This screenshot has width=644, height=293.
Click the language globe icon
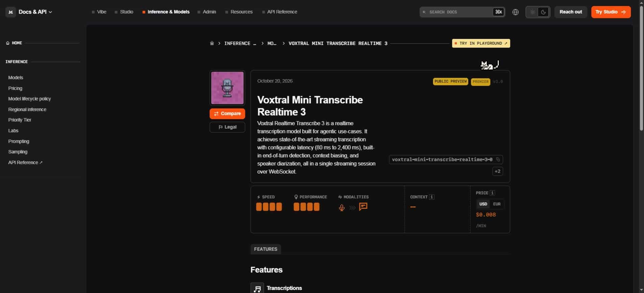(515, 12)
